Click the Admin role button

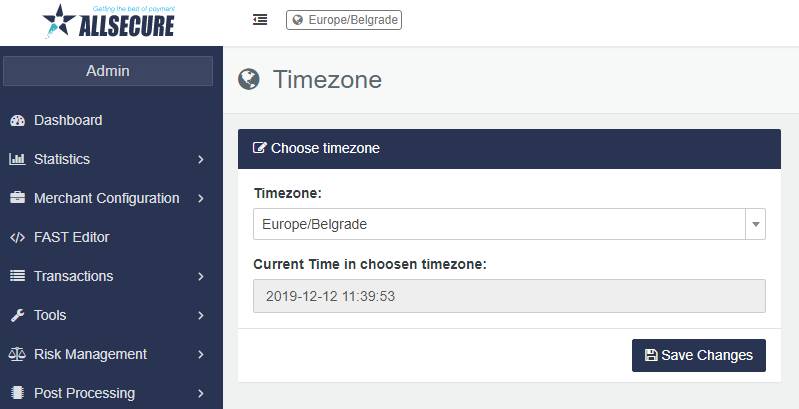[x=108, y=71]
